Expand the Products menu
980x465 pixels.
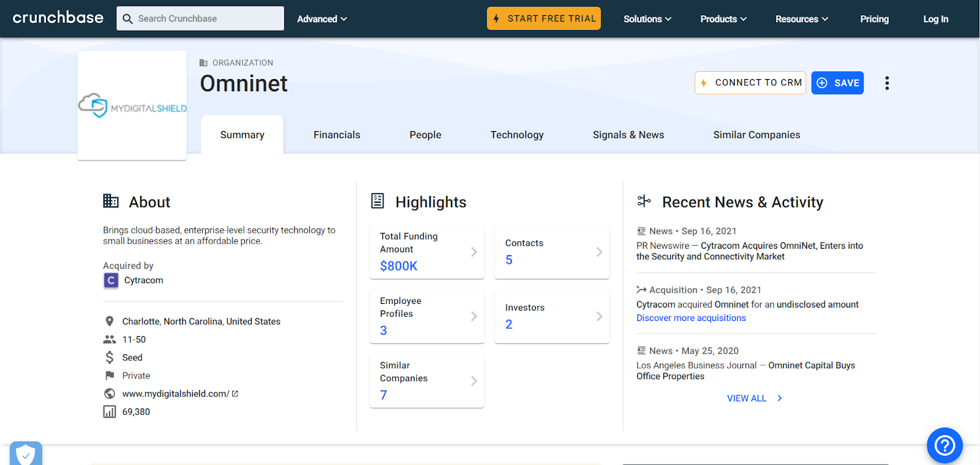point(723,19)
